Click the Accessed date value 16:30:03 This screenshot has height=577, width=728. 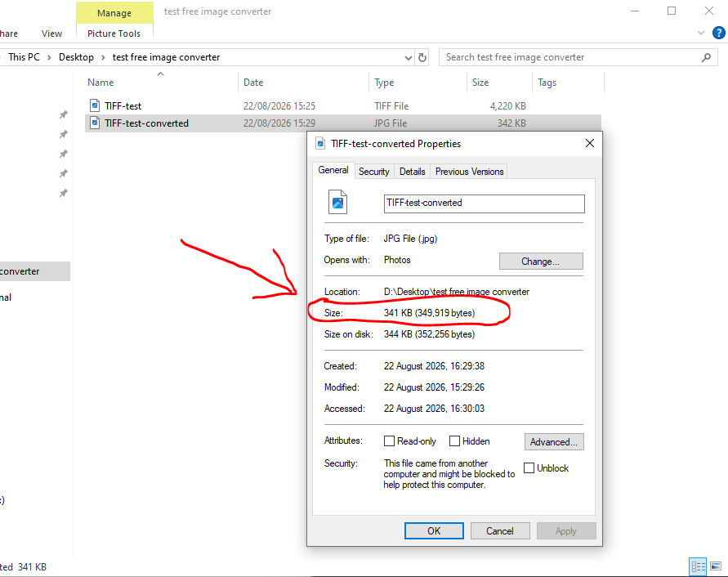[x=434, y=409]
